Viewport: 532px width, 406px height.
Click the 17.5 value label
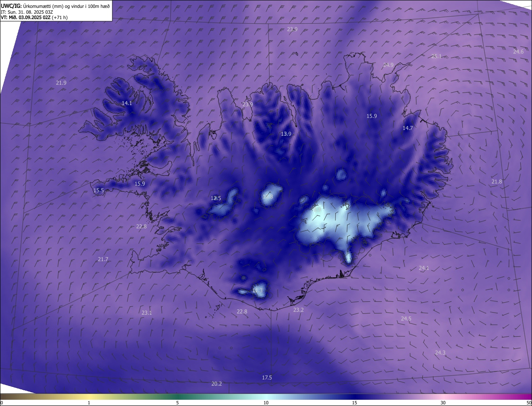267,377
